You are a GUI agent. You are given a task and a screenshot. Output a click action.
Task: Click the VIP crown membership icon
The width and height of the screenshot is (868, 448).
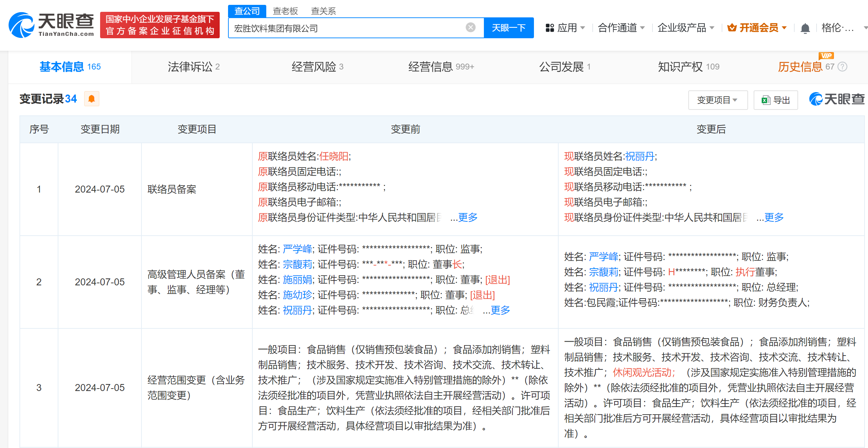pyautogui.click(x=732, y=28)
